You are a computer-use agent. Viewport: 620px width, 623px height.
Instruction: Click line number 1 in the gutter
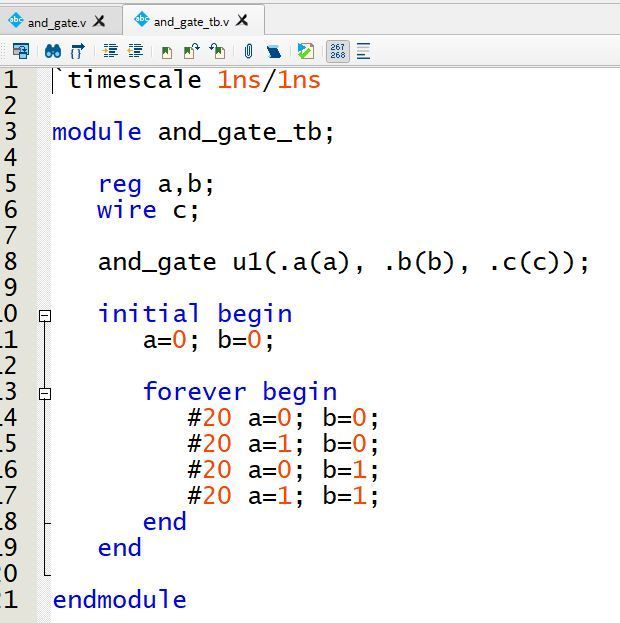point(11,79)
